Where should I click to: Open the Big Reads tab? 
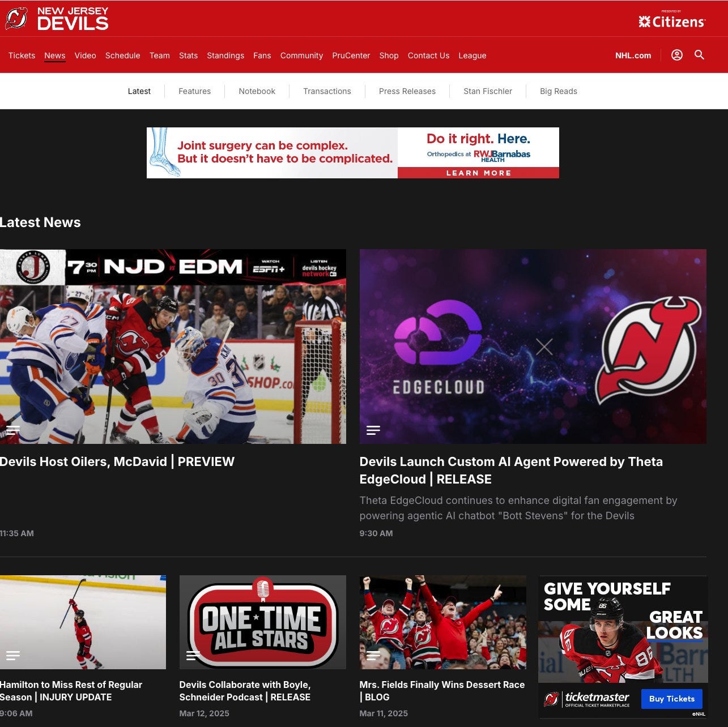pyautogui.click(x=559, y=91)
